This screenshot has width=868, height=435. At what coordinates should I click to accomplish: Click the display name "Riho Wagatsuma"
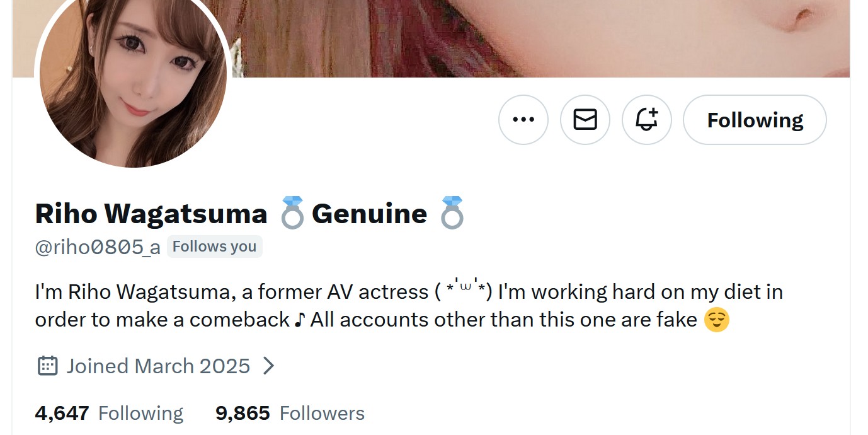point(151,213)
